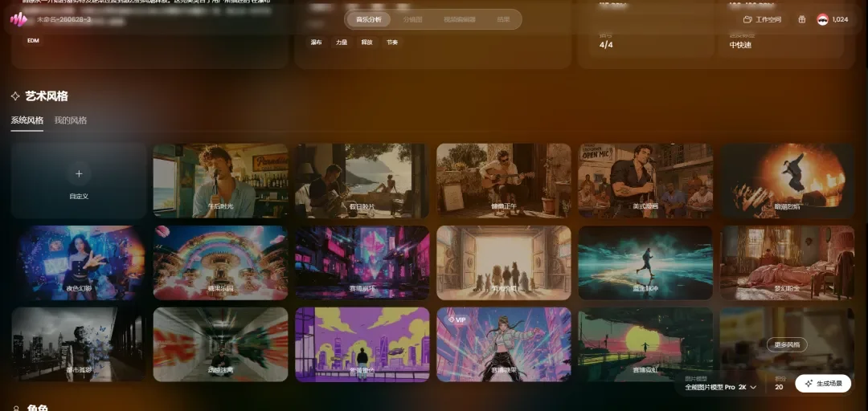Image resolution: width=868 pixels, height=411 pixels.
Task: Click the user avatar icon
Action: pos(823,19)
